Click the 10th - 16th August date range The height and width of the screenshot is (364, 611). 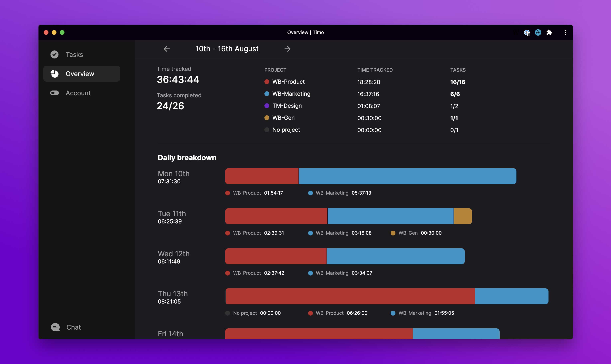coord(227,49)
